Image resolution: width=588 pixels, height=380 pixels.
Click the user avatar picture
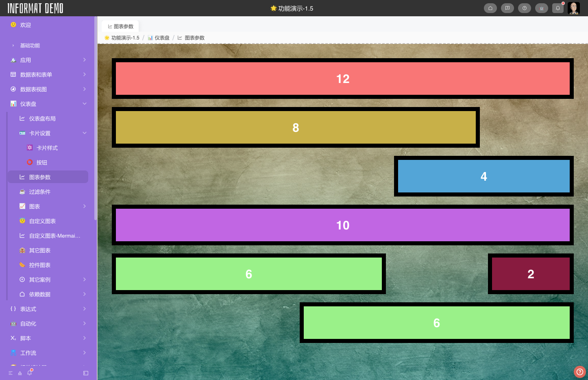pos(574,8)
